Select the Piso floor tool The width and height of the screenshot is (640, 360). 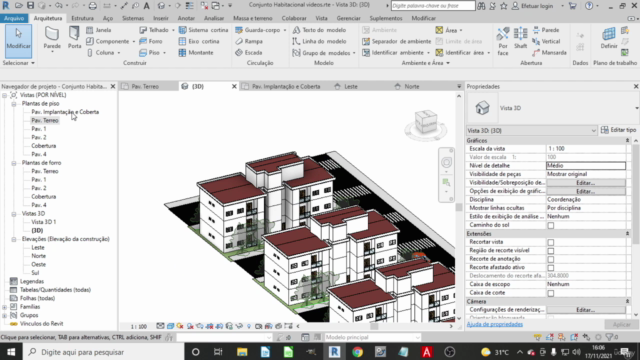tap(149, 53)
